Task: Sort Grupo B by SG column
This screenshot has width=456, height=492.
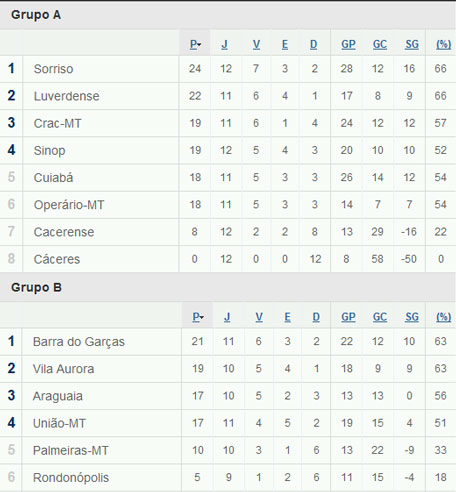Action: coord(412,317)
